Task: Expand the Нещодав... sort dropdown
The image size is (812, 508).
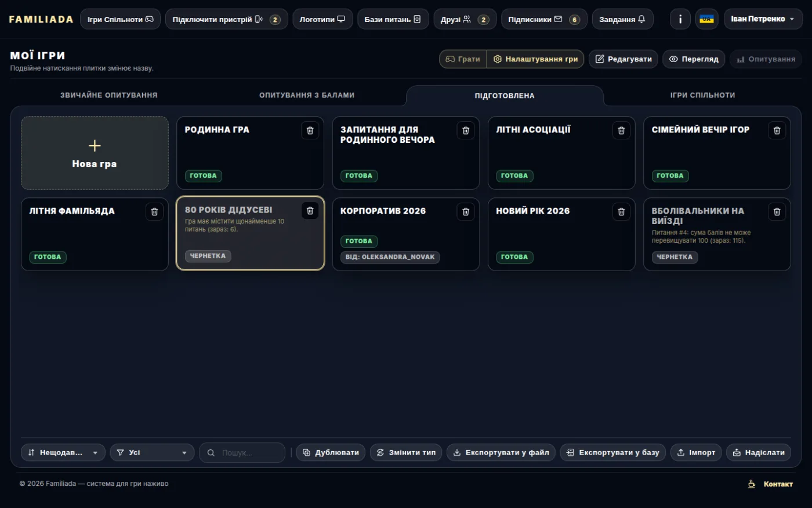Action: coord(63,452)
